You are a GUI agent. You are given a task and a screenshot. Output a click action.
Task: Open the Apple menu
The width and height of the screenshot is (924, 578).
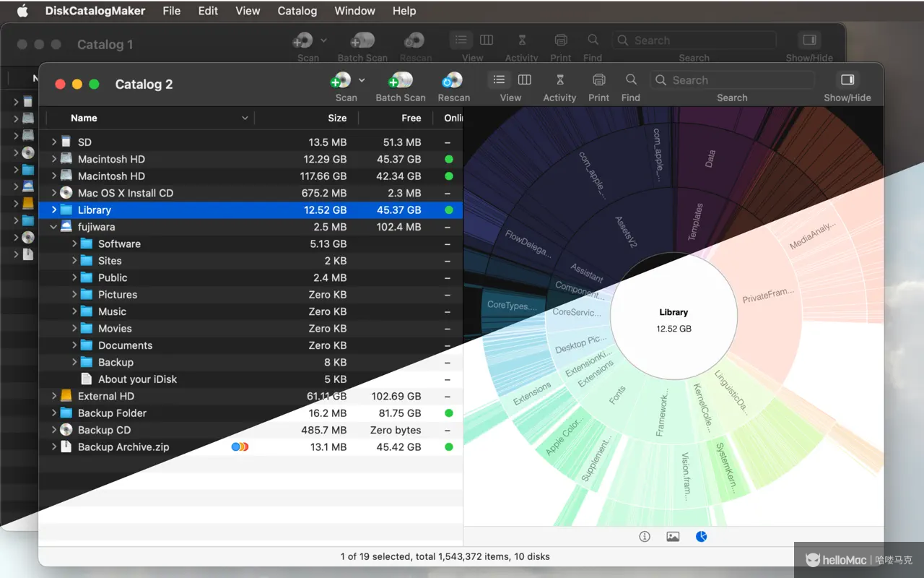click(22, 11)
